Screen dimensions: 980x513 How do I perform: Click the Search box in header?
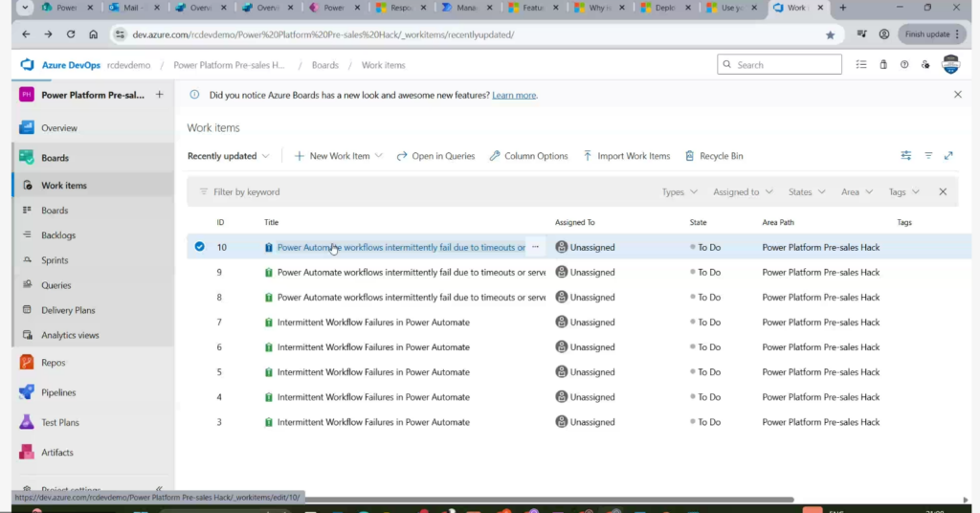coord(779,64)
